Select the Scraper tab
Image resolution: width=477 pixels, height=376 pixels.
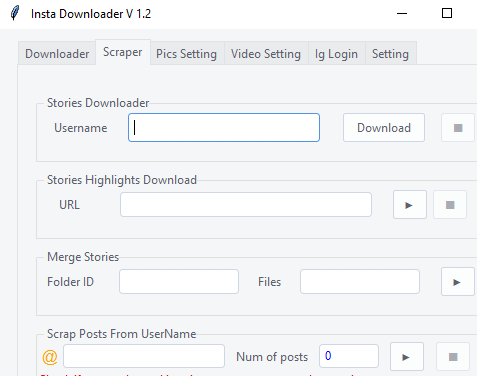pos(123,52)
